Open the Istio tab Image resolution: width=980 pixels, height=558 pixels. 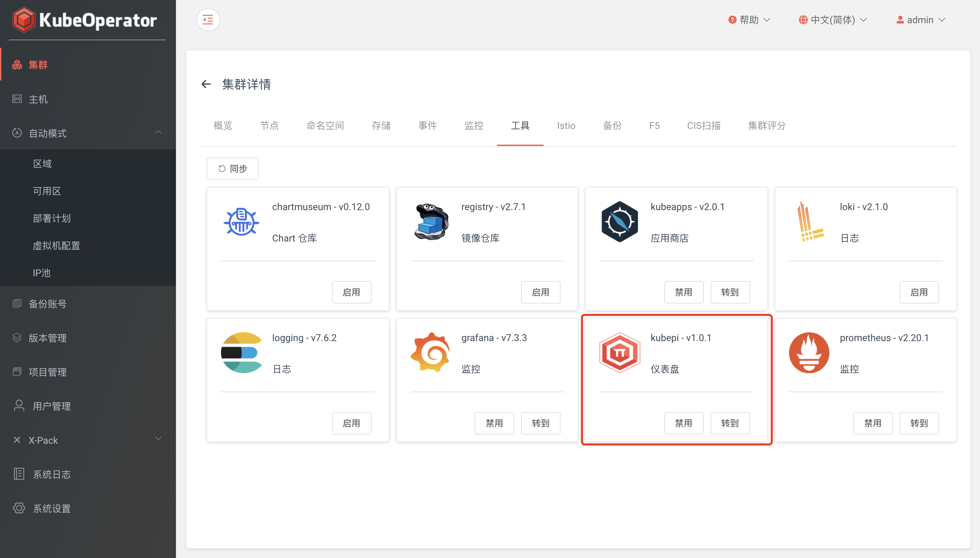566,126
